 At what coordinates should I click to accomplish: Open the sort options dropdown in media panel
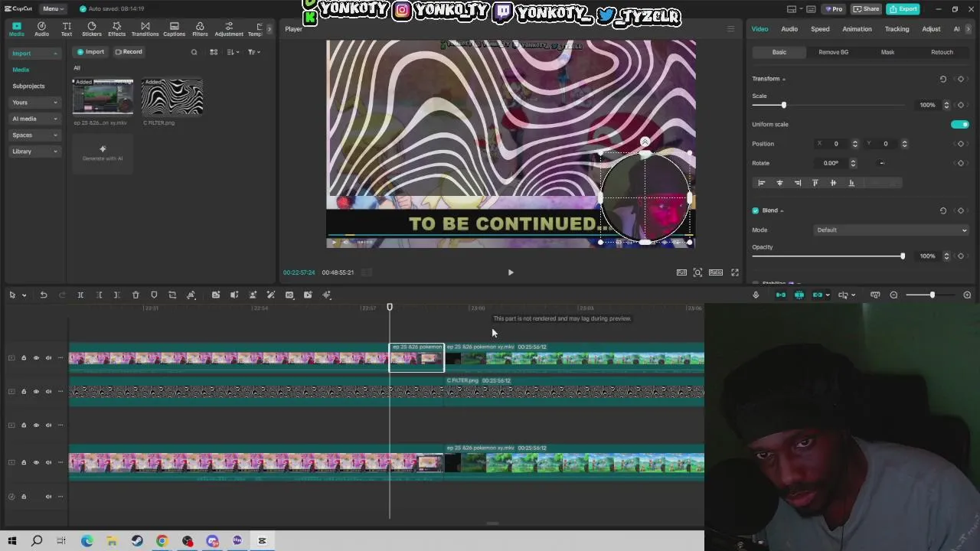click(233, 52)
